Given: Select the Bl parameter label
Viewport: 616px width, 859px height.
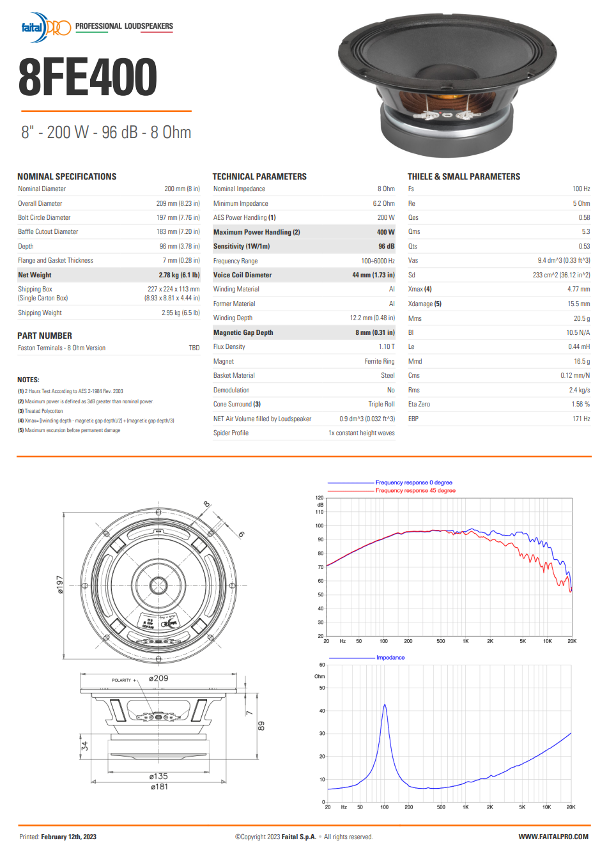Looking at the screenshot, I should coord(411,333).
